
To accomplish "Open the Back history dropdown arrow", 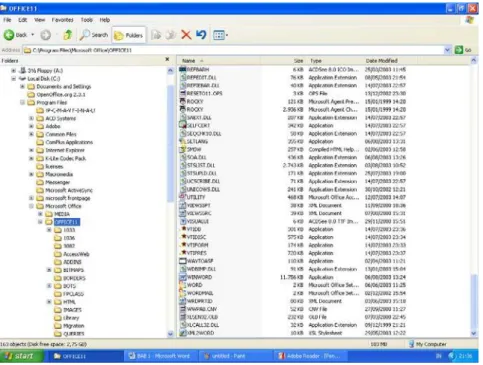I will pyautogui.click(x=33, y=35).
